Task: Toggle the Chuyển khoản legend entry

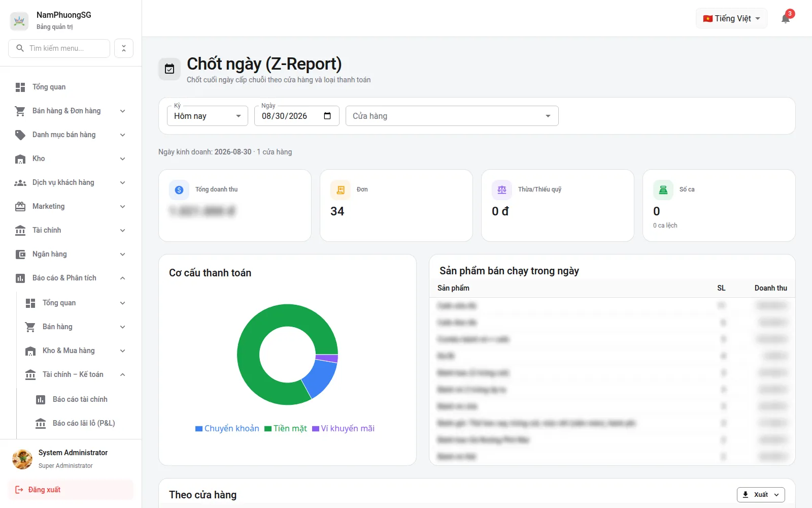Action: 227,429
